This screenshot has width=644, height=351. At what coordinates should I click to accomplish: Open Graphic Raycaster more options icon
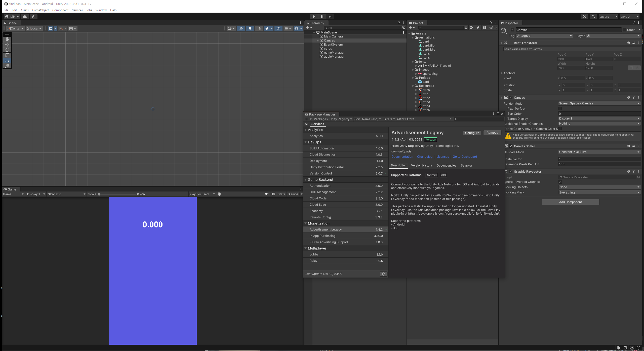(x=639, y=171)
